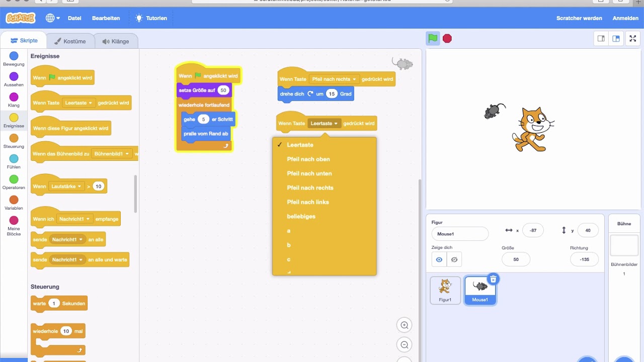Open Nachricht1 dropdown in sende an alle
Viewport: 644px width, 362px height.
(x=67, y=240)
